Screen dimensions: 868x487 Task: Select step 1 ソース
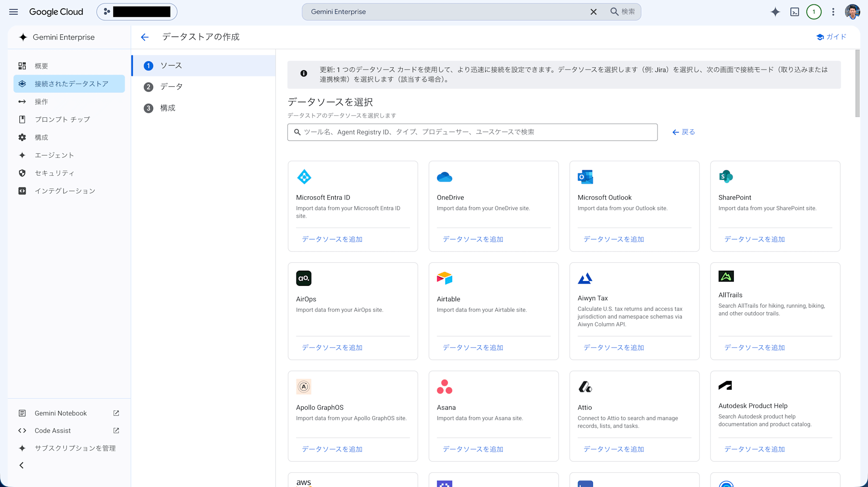[x=204, y=66]
